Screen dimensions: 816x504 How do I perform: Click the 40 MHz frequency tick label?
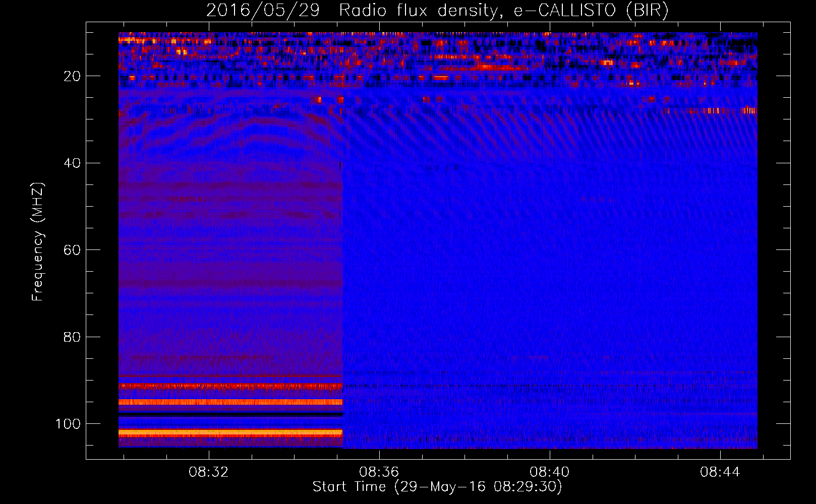[x=73, y=163]
